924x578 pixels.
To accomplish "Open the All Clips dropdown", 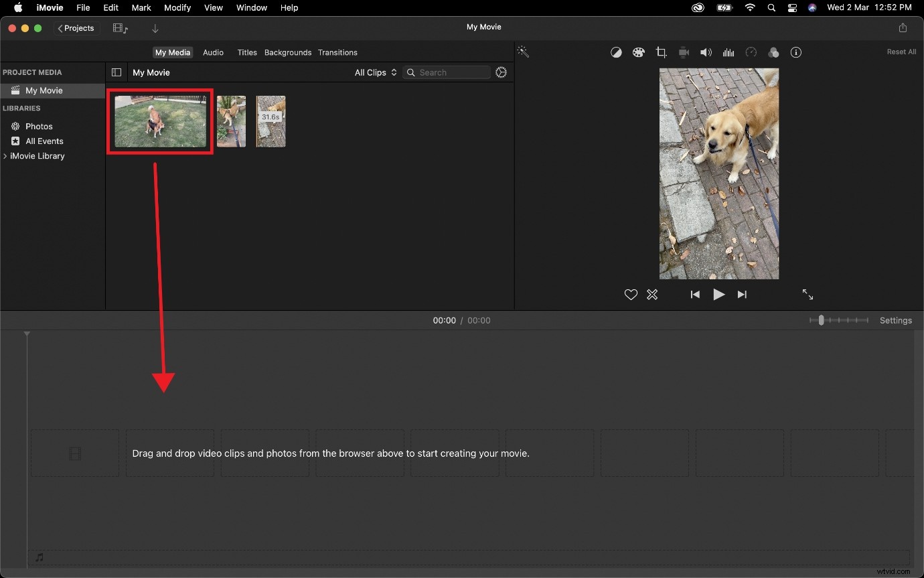I will (x=376, y=72).
